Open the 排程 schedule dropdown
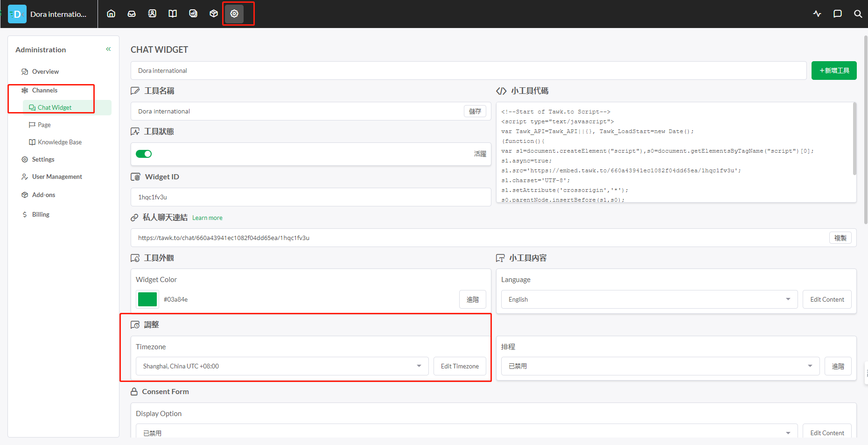868x445 pixels. [660, 366]
